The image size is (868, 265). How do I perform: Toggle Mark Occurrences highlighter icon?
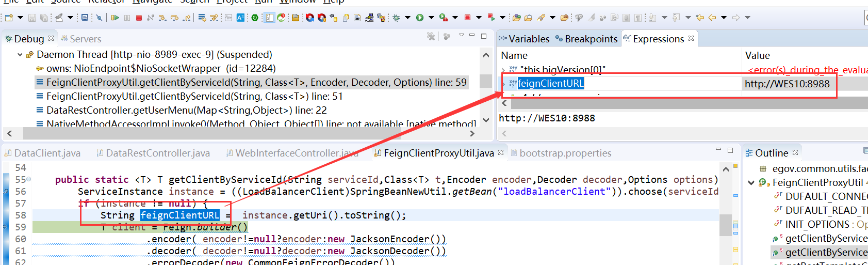[591, 18]
